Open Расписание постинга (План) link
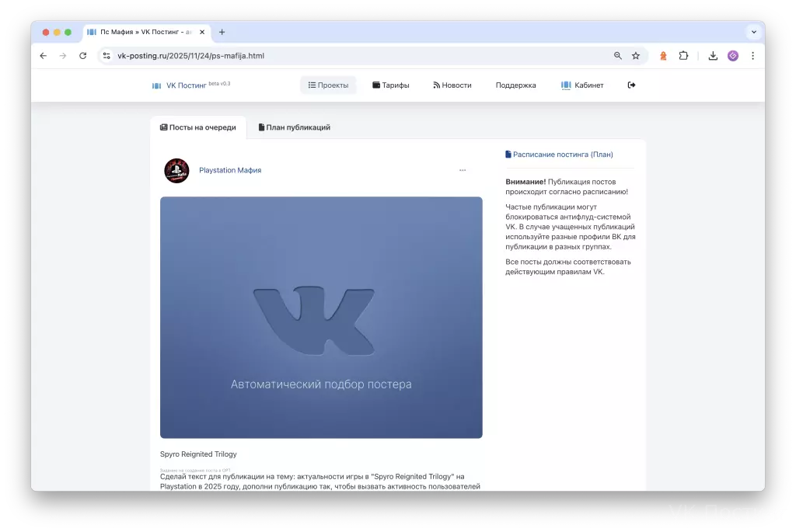The height and width of the screenshot is (532, 796). tap(559, 155)
